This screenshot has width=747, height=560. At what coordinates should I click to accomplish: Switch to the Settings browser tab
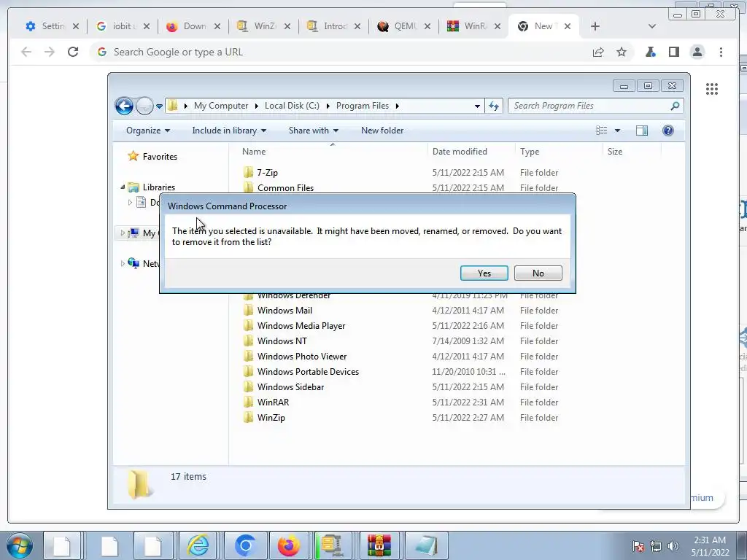[x=46, y=26]
